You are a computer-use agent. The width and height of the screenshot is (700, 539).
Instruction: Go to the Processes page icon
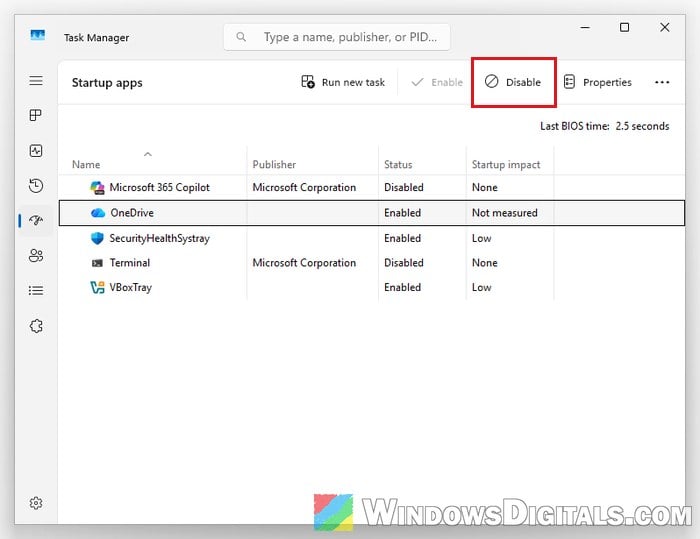36,115
